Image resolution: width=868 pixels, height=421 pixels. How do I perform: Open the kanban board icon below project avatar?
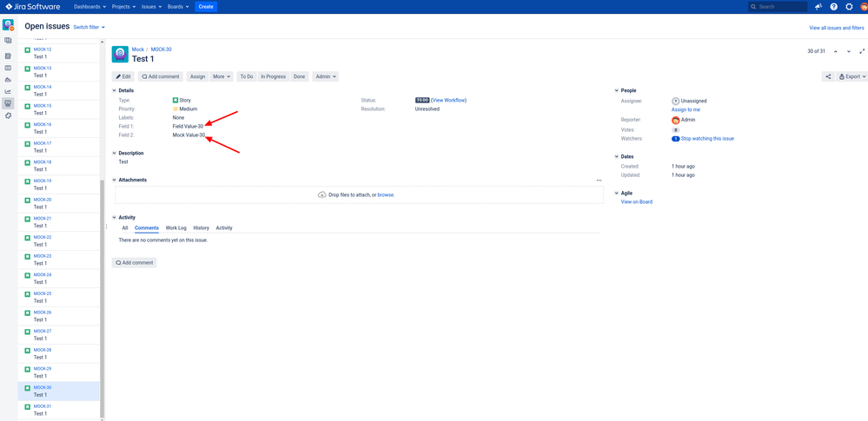pos(9,41)
